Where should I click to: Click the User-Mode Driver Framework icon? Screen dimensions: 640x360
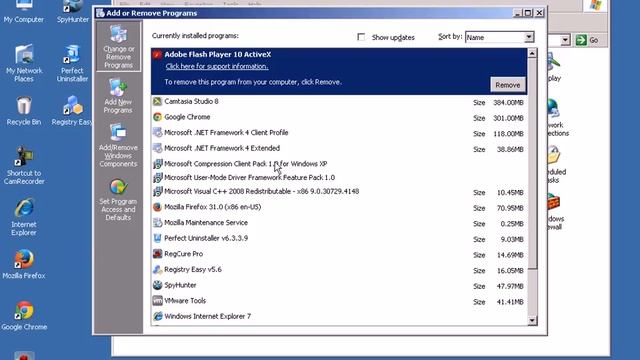click(158, 178)
